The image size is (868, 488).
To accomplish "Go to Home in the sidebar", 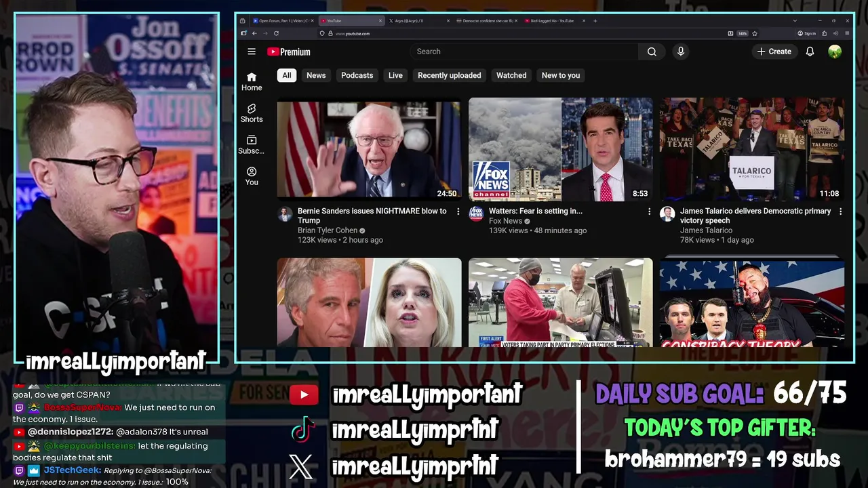I will pyautogui.click(x=252, y=81).
